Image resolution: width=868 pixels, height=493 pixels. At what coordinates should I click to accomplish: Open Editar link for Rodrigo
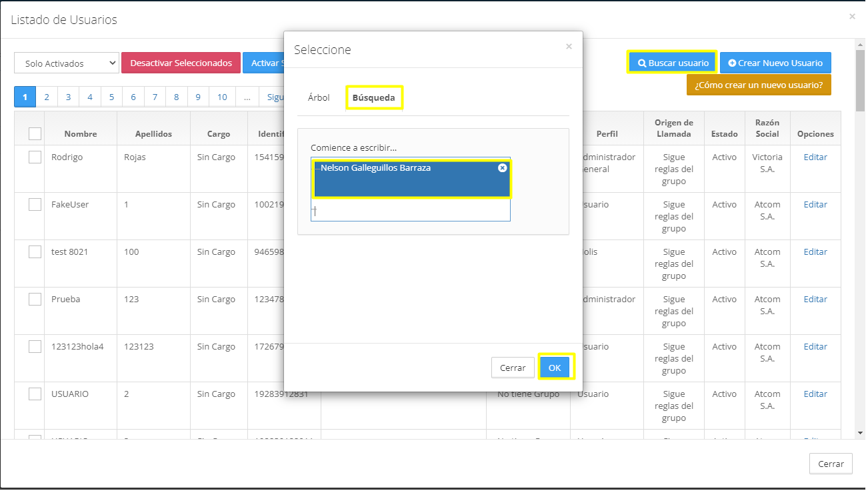815,157
